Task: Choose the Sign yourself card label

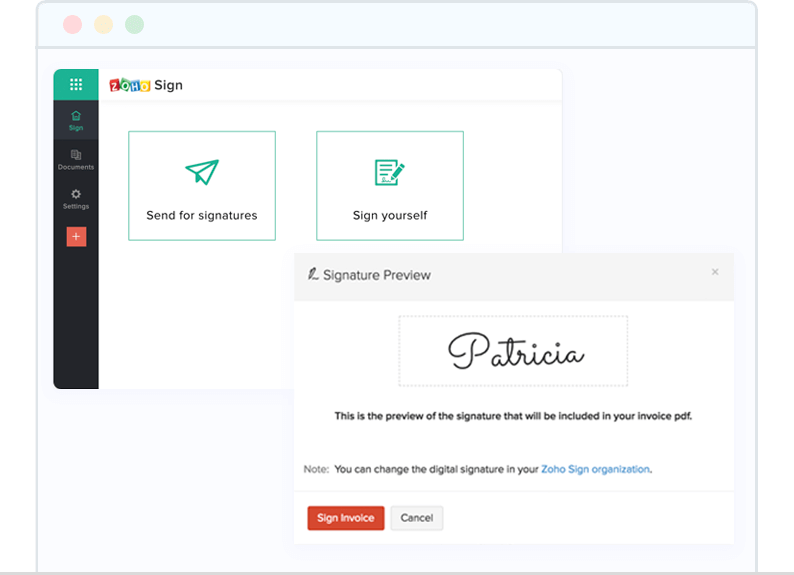Action: (390, 215)
